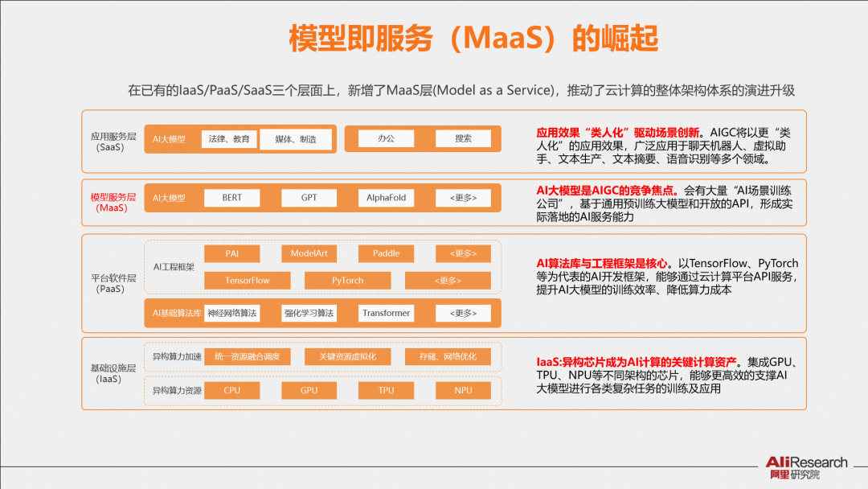Click the 办公 box
The height and width of the screenshot is (489, 868).
(386, 138)
